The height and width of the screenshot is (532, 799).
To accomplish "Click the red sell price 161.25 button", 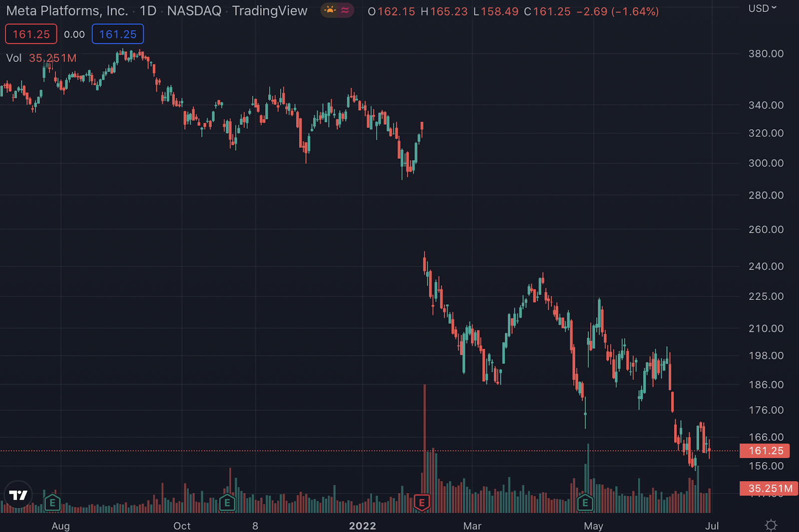I will [x=31, y=34].
